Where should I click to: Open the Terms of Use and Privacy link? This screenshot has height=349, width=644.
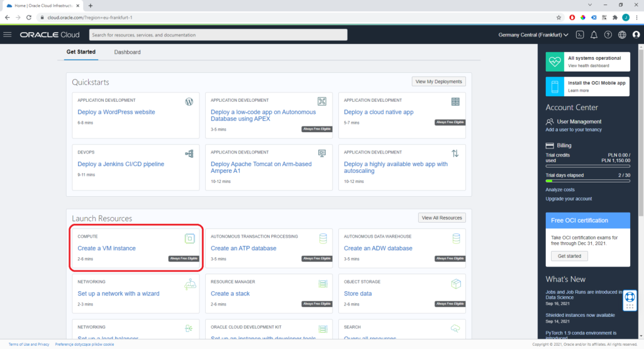(x=29, y=345)
